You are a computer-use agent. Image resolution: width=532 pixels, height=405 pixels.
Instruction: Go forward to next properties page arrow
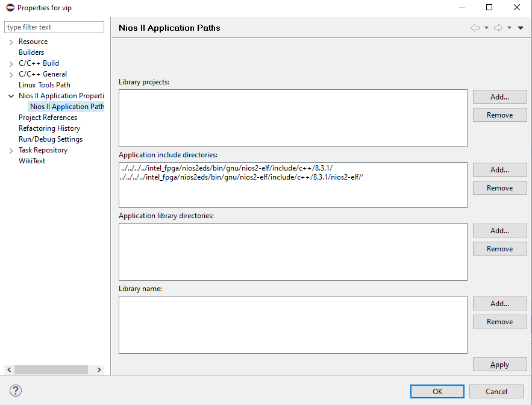point(498,28)
